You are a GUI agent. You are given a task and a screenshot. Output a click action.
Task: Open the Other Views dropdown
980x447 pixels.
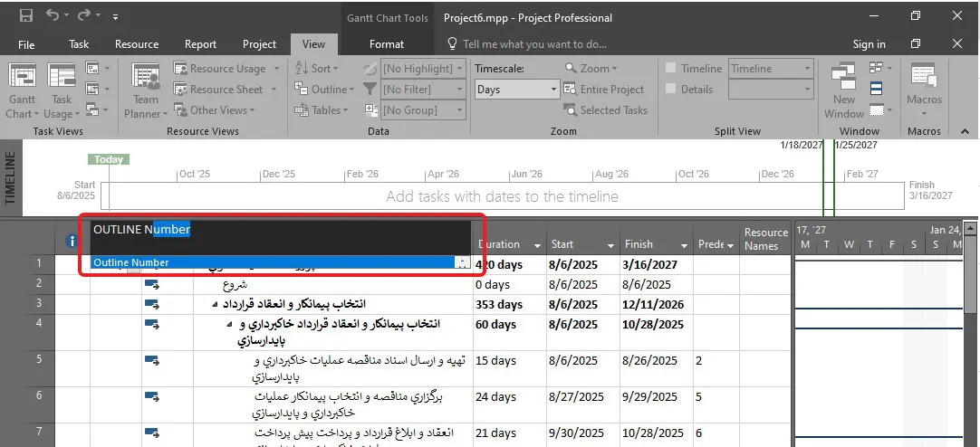tap(215, 109)
